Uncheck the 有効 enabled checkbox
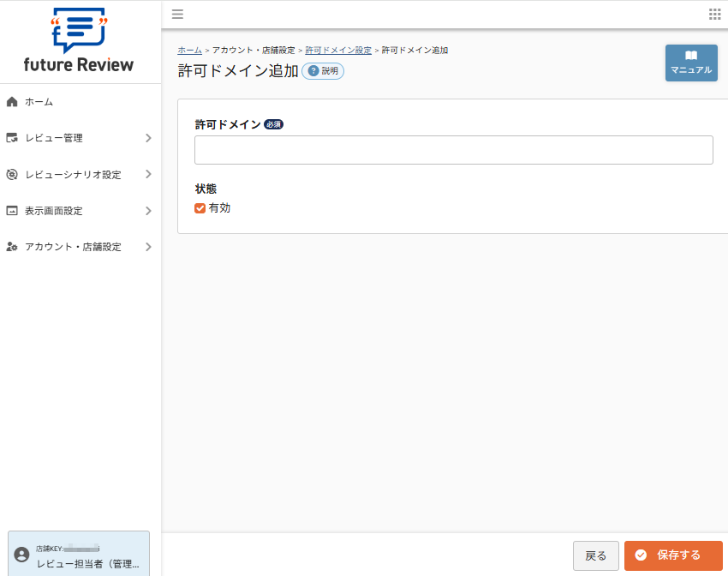This screenshot has width=728, height=576. point(200,207)
